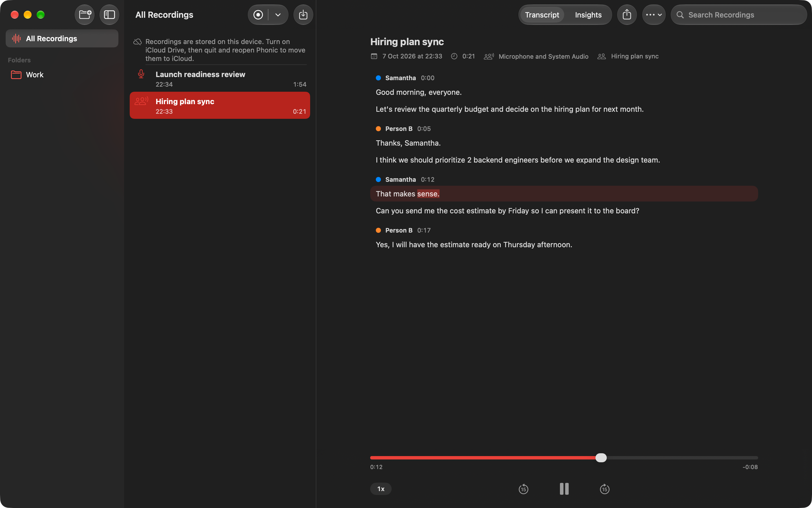The image size is (812, 508).
Task: Click Person B speaker label at 0:05
Action: pyautogui.click(x=399, y=129)
